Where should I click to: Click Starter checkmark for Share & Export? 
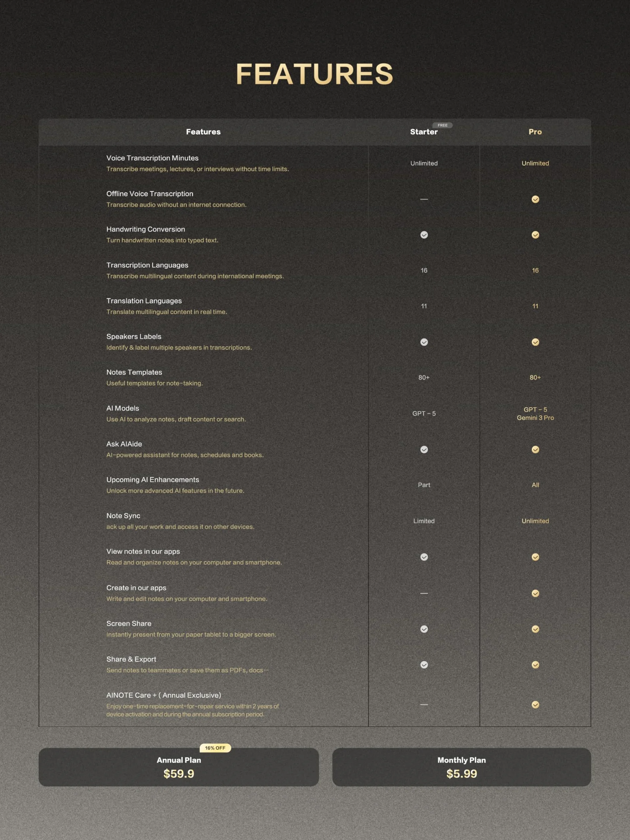424,665
